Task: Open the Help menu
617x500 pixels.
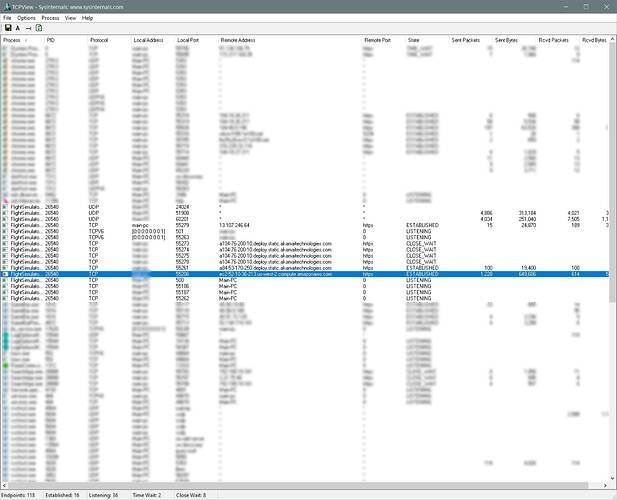Action: coord(87,18)
